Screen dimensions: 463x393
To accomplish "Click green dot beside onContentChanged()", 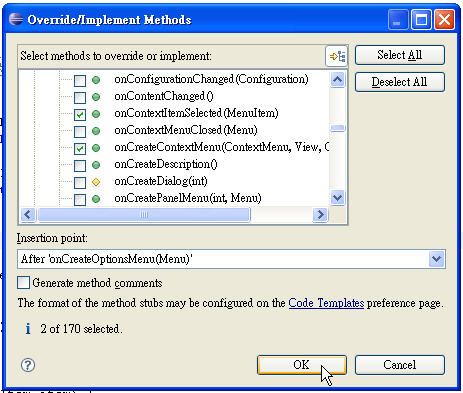I will pyautogui.click(x=96, y=97).
